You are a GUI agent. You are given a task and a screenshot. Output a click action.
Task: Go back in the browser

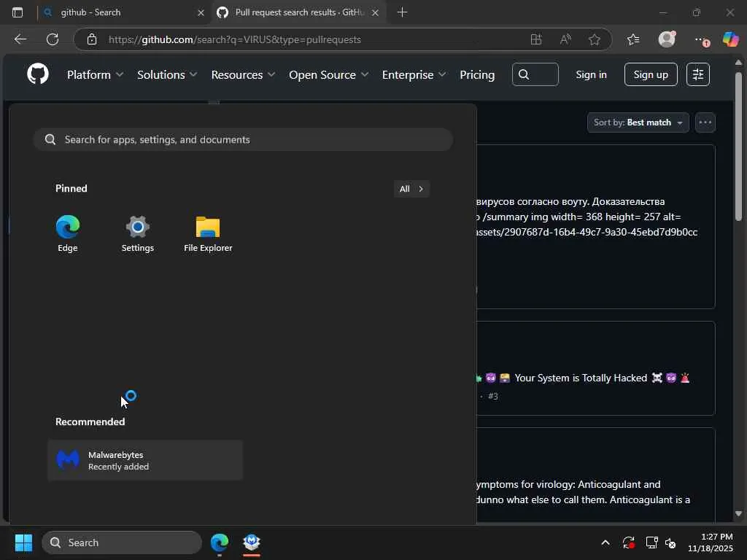20,39
